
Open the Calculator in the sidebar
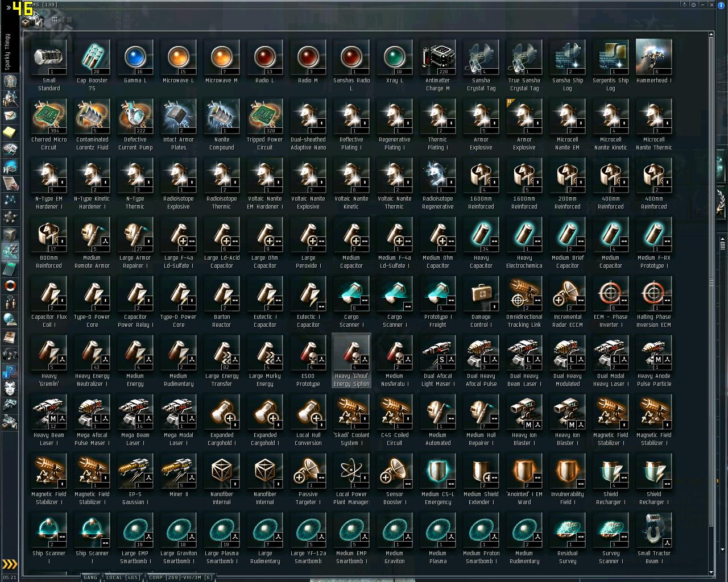[10, 269]
